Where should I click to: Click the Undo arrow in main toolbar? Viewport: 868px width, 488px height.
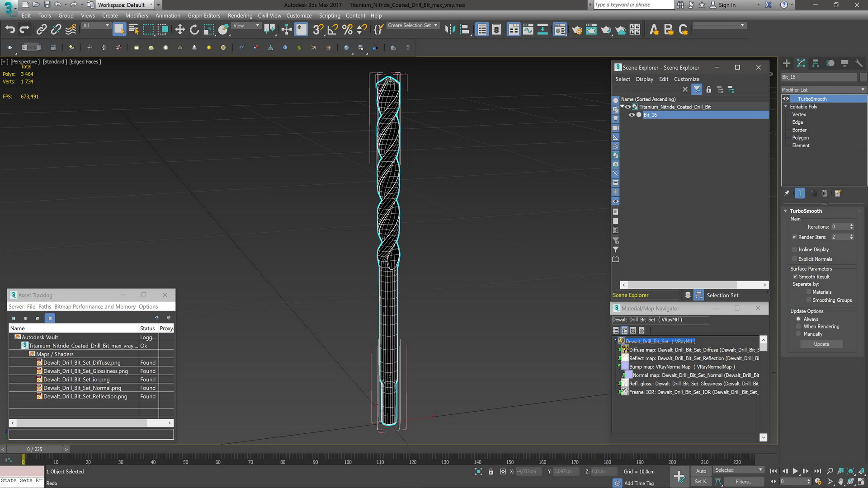coord(10,30)
